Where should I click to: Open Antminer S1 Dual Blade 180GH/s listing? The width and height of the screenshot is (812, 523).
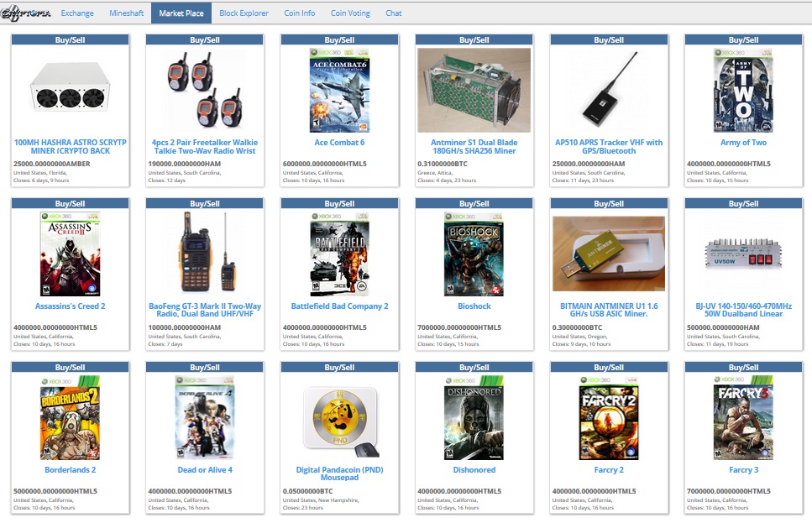[x=474, y=147]
